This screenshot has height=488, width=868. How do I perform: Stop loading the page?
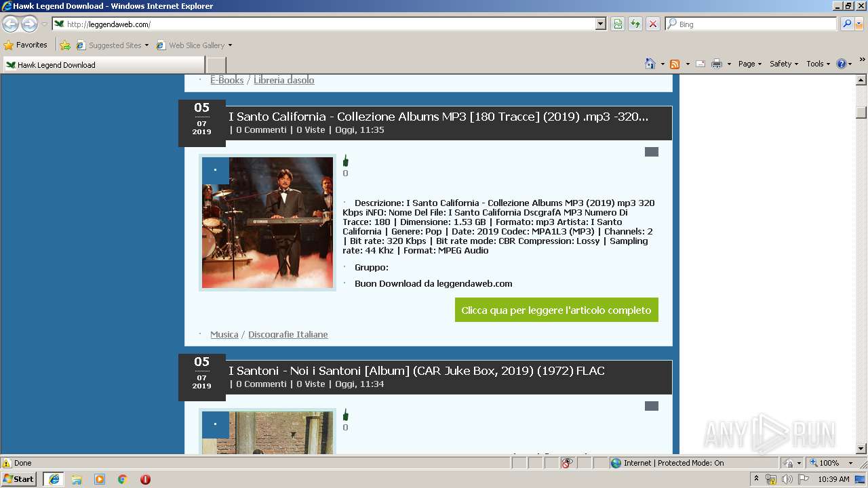(653, 24)
